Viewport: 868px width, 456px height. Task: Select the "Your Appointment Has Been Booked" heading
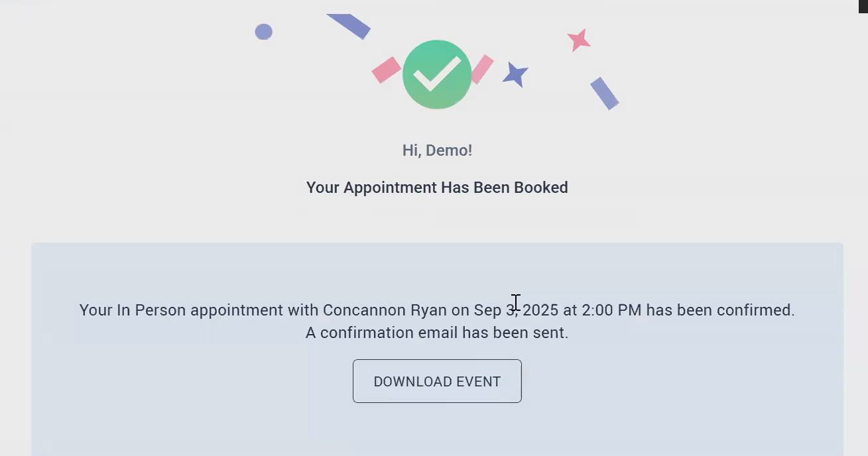point(437,188)
